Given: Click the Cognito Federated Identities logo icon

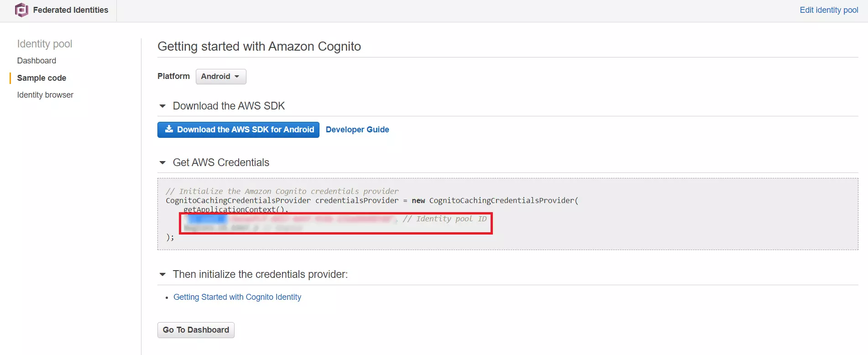Looking at the screenshot, I should (21, 10).
